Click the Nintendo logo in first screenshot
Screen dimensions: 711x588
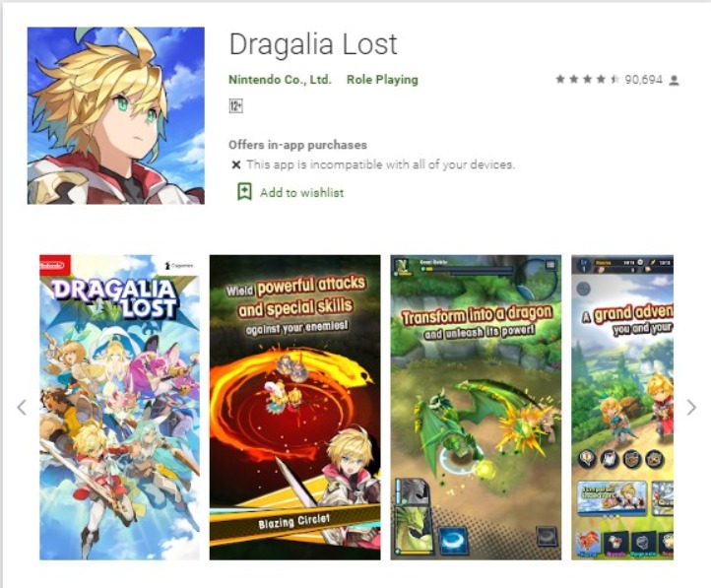coord(54,266)
